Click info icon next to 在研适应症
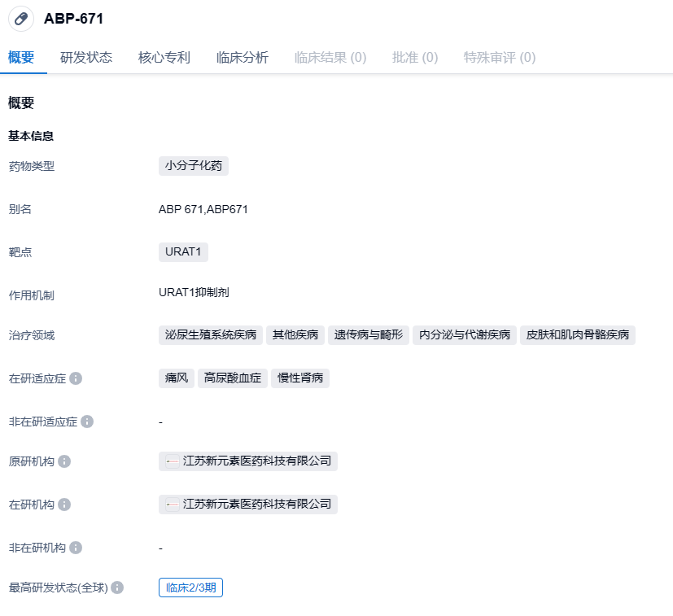This screenshot has width=673, height=616. [x=76, y=378]
